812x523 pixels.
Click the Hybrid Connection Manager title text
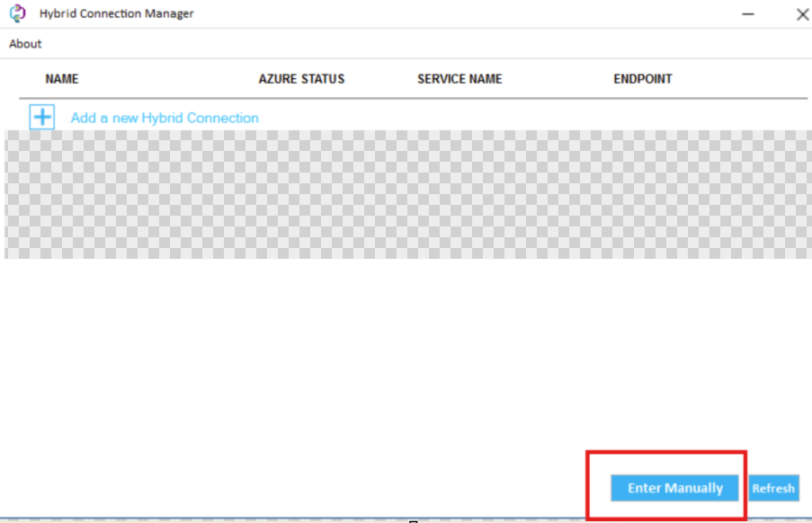coord(116,13)
